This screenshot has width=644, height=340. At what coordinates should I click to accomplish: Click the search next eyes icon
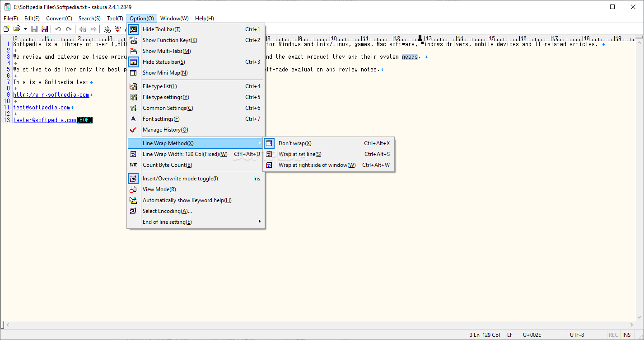click(117, 29)
